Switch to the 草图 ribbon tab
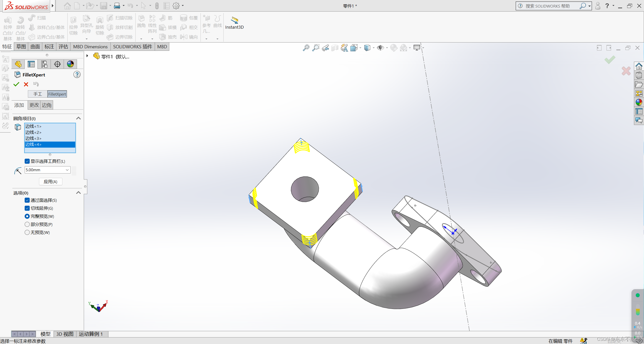The width and height of the screenshot is (644, 344). point(21,47)
